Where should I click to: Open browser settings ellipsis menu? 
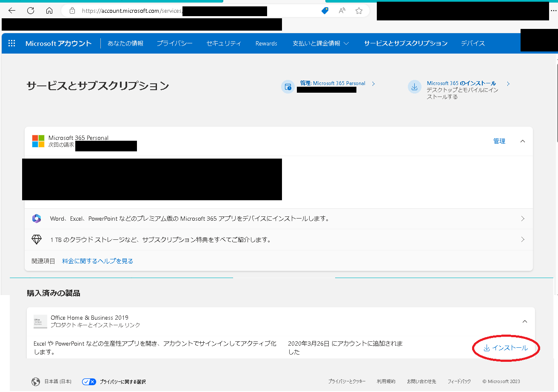pos(553,10)
